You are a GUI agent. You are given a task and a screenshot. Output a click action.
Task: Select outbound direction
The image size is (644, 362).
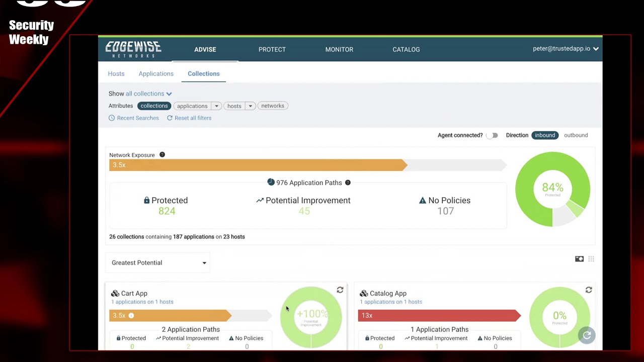(576, 135)
